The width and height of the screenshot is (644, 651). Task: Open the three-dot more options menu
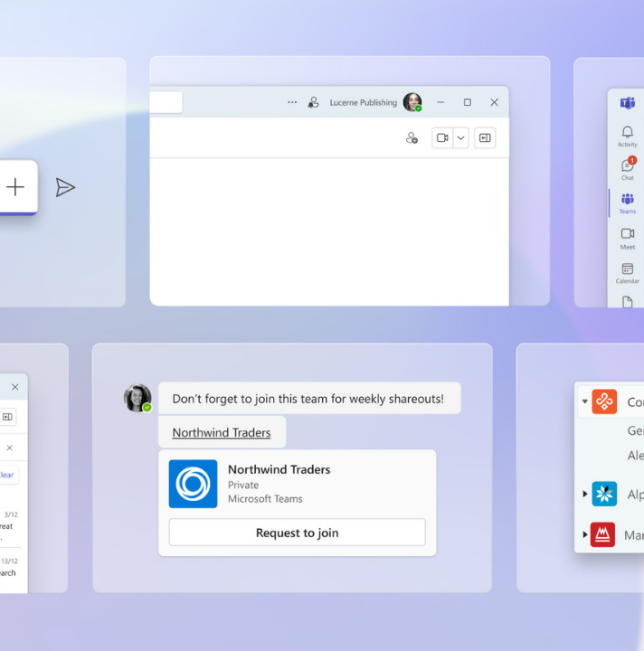[292, 102]
